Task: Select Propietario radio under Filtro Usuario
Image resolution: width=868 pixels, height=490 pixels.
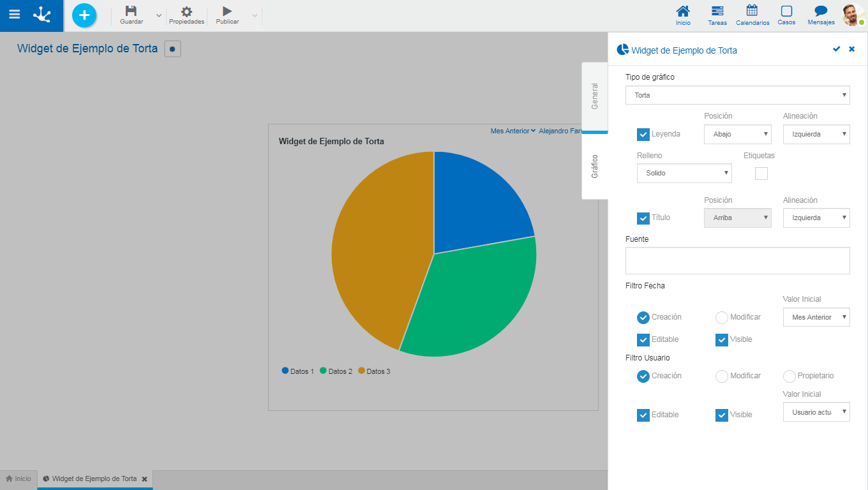Action: pyautogui.click(x=789, y=376)
